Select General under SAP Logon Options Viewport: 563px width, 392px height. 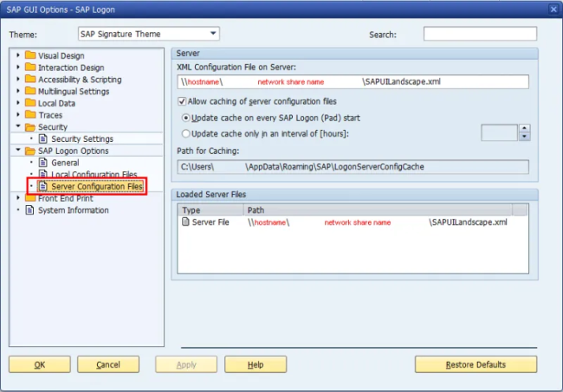click(x=65, y=163)
